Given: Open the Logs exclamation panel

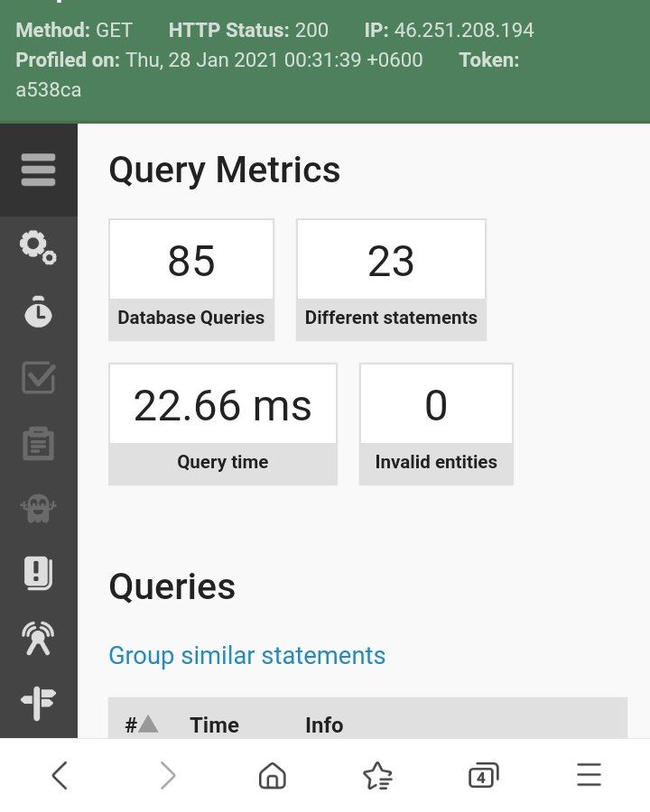Looking at the screenshot, I should [38, 573].
